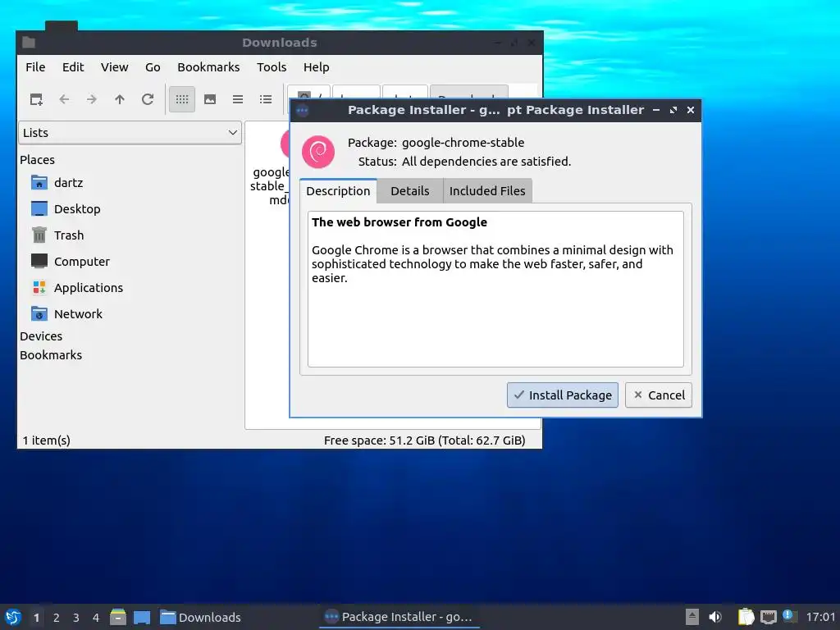Maximize the Package Installer window
The width and height of the screenshot is (840, 630).
coord(673,110)
